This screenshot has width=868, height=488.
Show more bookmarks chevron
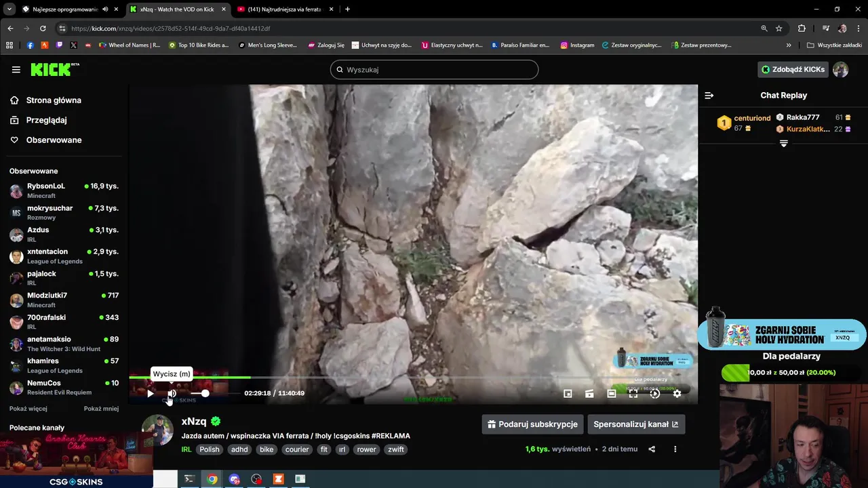coord(789,45)
